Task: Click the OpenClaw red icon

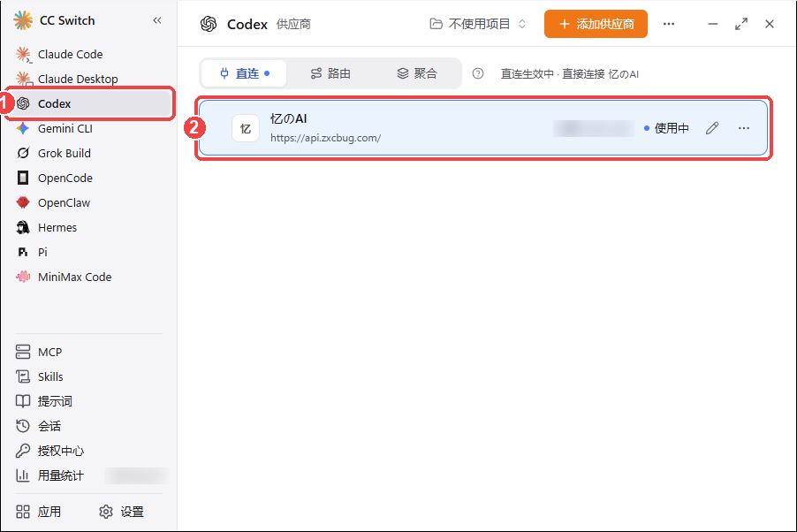Action: [23, 202]
